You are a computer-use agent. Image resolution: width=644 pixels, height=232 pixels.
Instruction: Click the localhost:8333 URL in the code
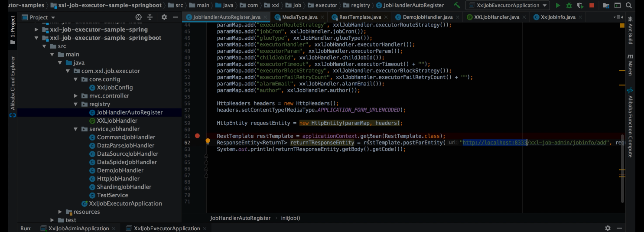tap(494, 143)
